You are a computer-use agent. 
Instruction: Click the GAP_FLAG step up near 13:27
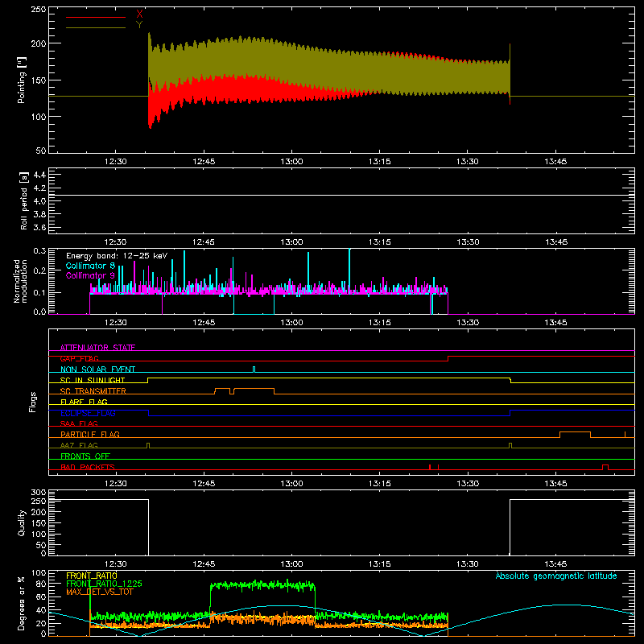point(448,358)
